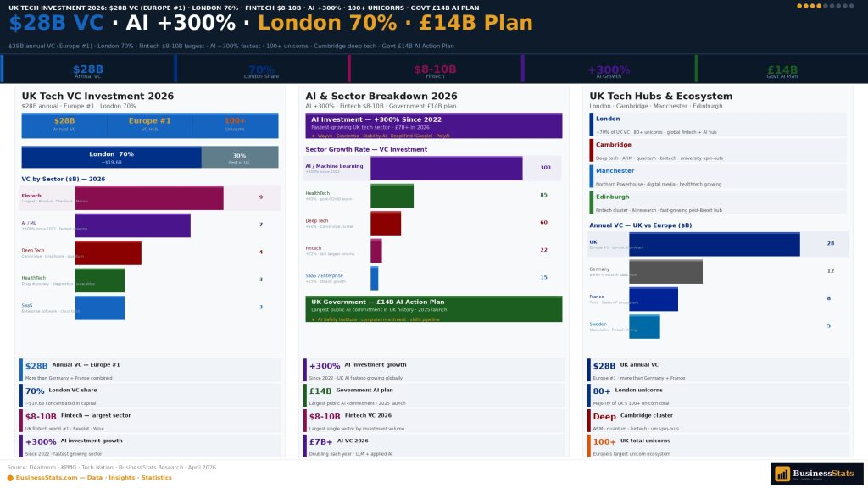Toggle the last gray indicator dot top right
The height and width of the screenshot is (488, 868).
[x=851, y=6]
